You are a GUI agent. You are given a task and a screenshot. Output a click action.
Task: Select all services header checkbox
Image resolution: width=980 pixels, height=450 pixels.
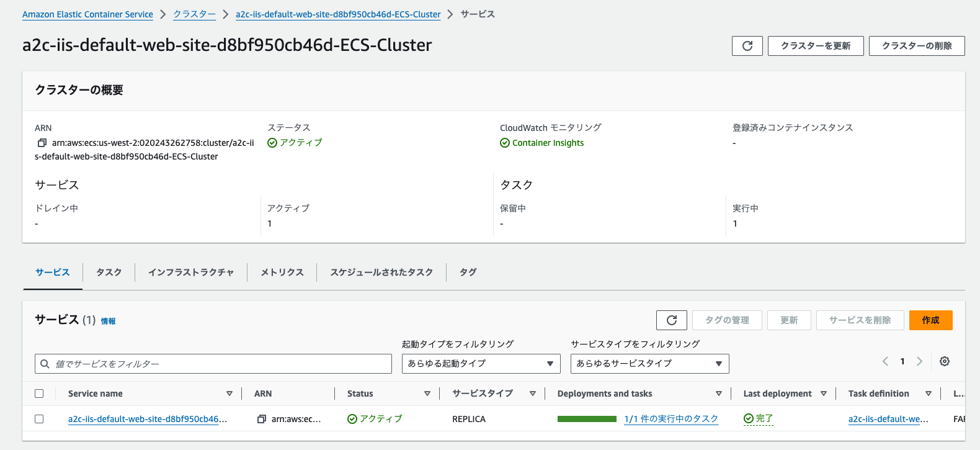tap(39, 394)
